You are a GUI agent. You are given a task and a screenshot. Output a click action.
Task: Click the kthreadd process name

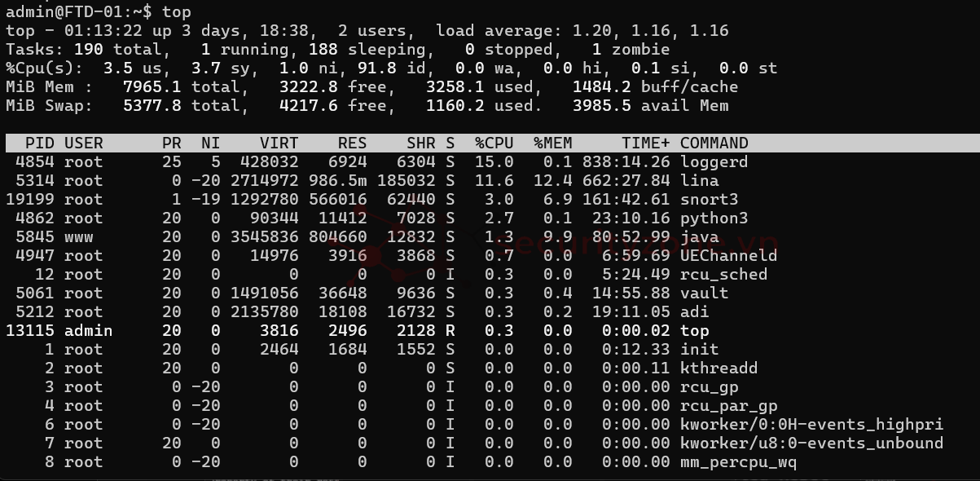point(719,368)
